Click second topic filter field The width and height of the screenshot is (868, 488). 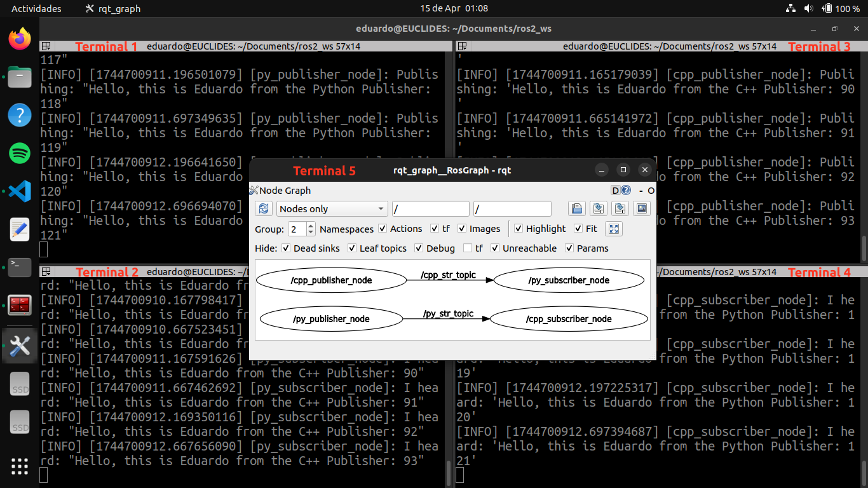click(x=513, y=209)
